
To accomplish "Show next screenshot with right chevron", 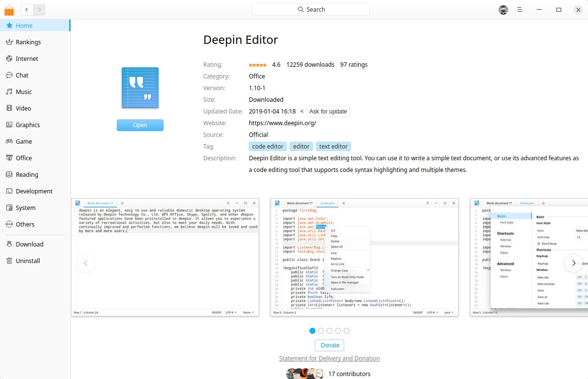I will pos(573,263).
